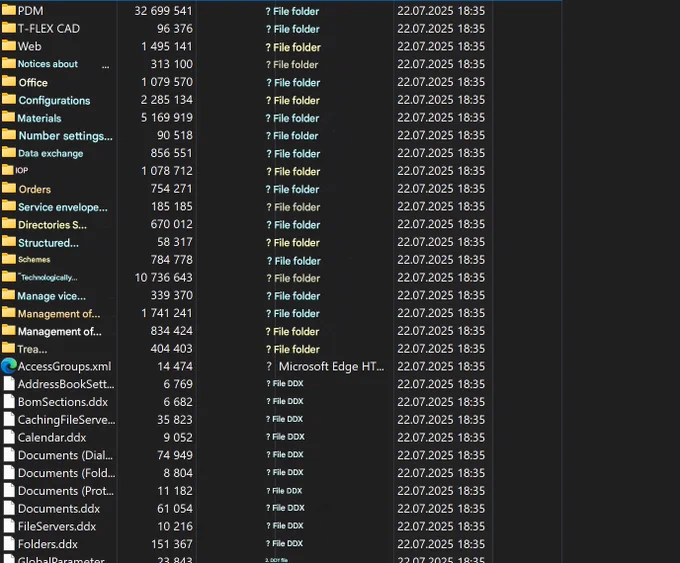Click the Schemes folder icon

click(9, 259)
